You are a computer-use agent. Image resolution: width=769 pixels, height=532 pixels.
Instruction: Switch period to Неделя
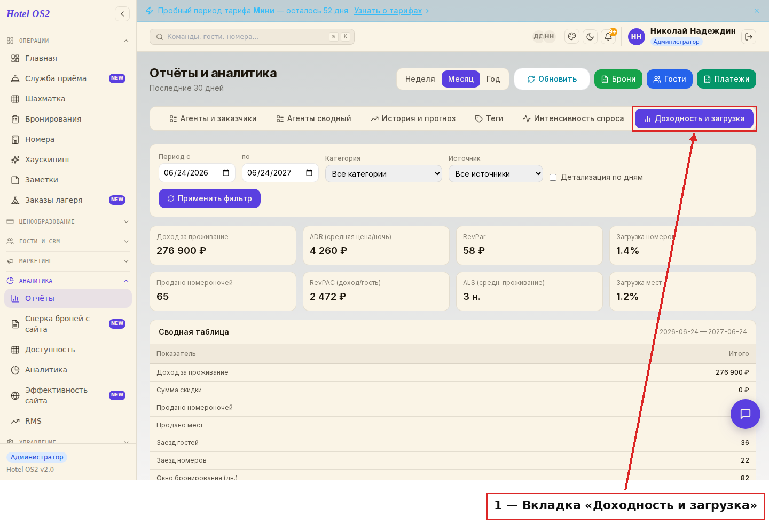click(x=420, y=79)
